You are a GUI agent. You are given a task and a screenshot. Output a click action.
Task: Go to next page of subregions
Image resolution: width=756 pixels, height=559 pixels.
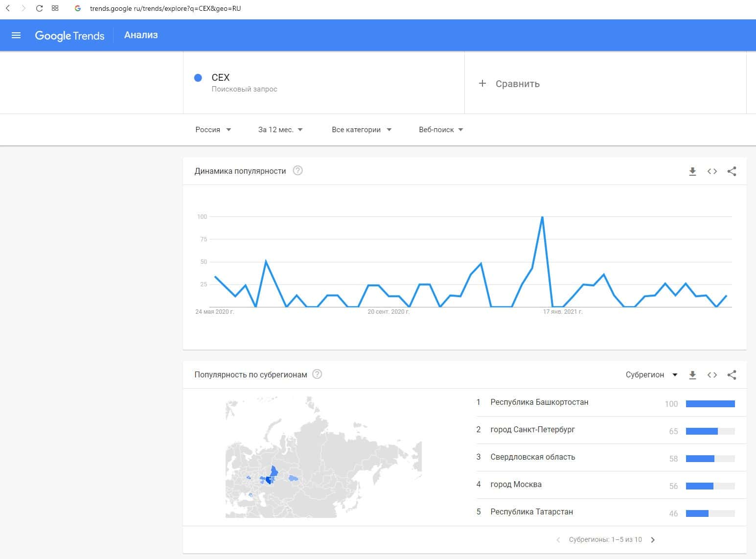(x=653, y=540)
